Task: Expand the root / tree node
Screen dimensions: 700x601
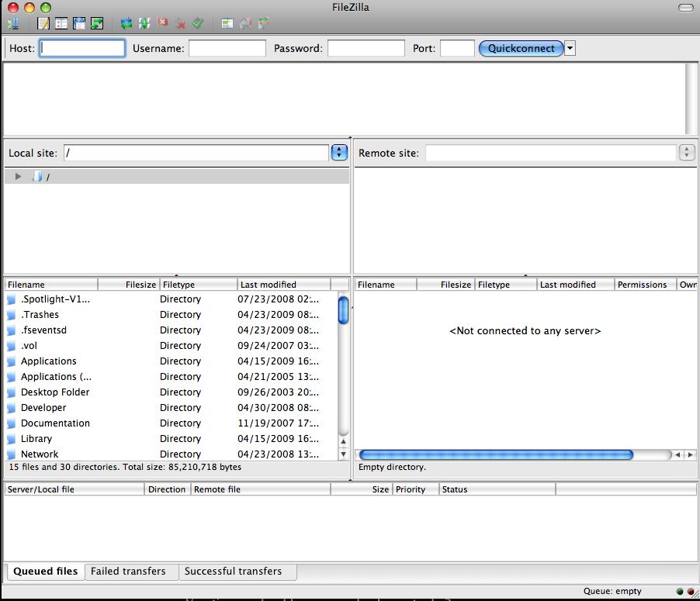Action: 18,177
